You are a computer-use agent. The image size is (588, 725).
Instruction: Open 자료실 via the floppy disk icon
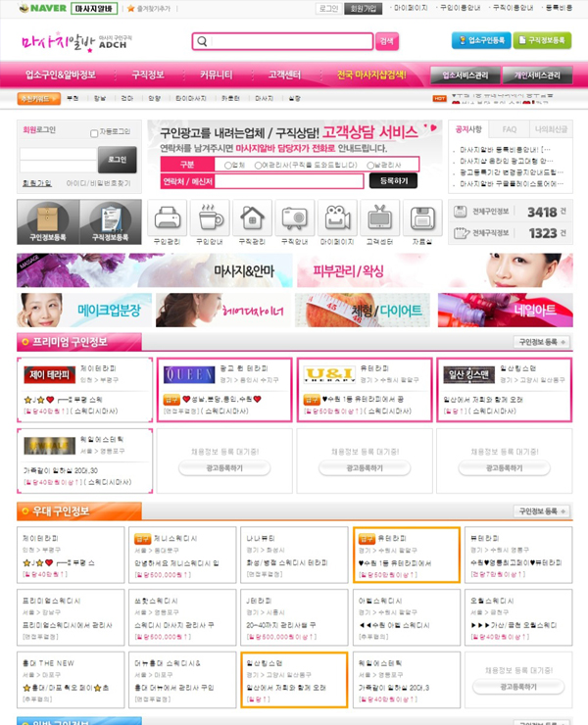coord(422,217)
